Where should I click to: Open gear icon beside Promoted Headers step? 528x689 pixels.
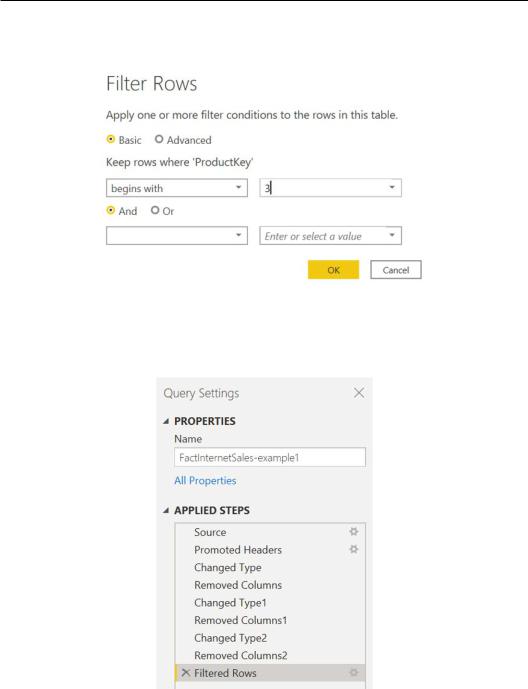coord(354,549)
